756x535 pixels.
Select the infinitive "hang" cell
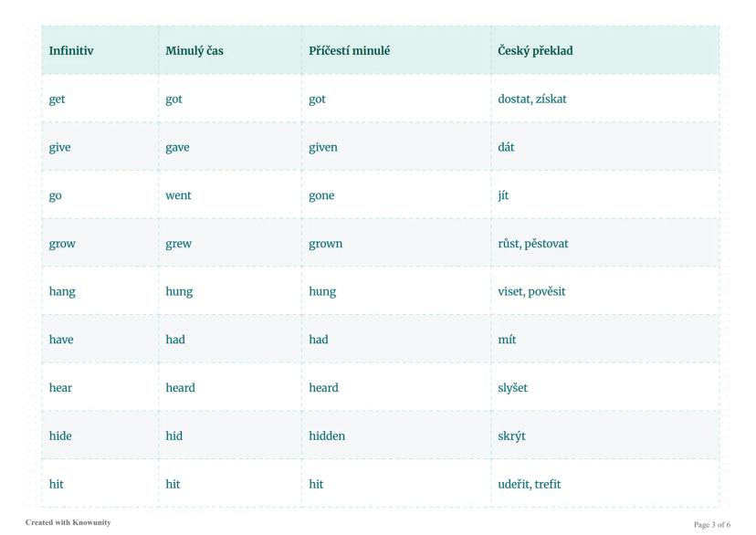pyautogui.click(x=62, y=291)
